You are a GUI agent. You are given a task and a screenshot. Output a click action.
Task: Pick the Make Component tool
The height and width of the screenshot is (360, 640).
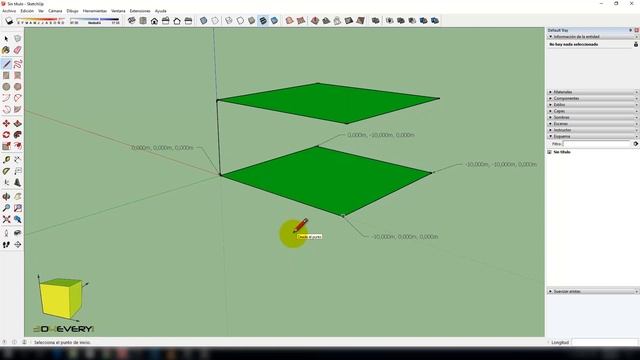pos(18,38)
